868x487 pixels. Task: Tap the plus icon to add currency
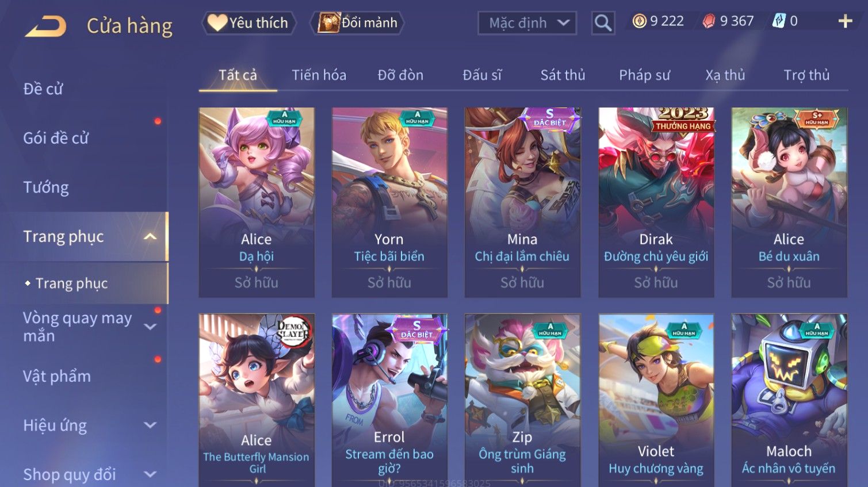pyautogui.click(x=845, y=21)
